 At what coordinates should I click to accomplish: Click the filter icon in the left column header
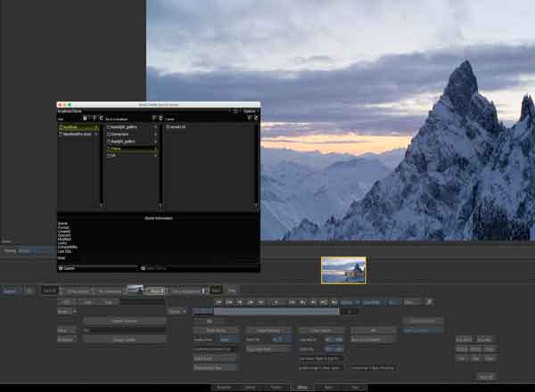[95, 118]
